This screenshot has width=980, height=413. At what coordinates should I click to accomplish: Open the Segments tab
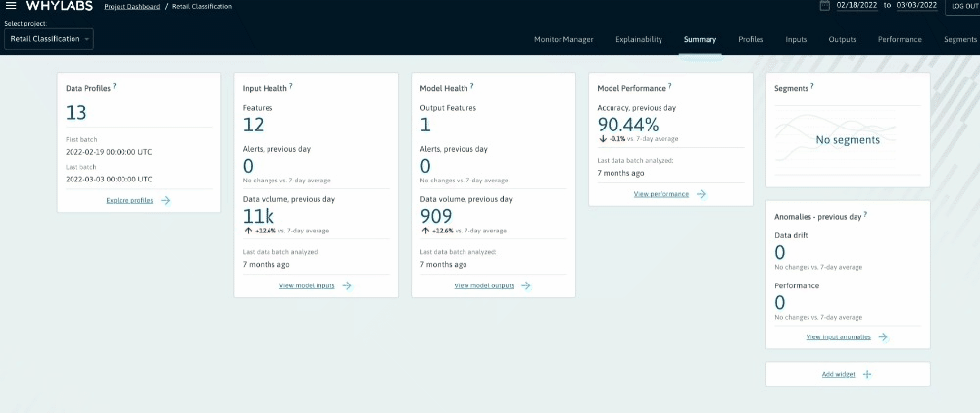960,39
